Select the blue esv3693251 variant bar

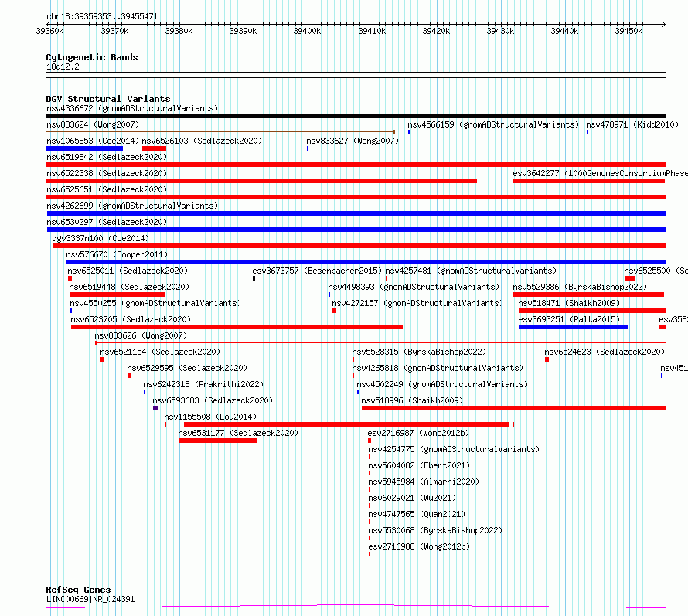click(x=574, y=327)
